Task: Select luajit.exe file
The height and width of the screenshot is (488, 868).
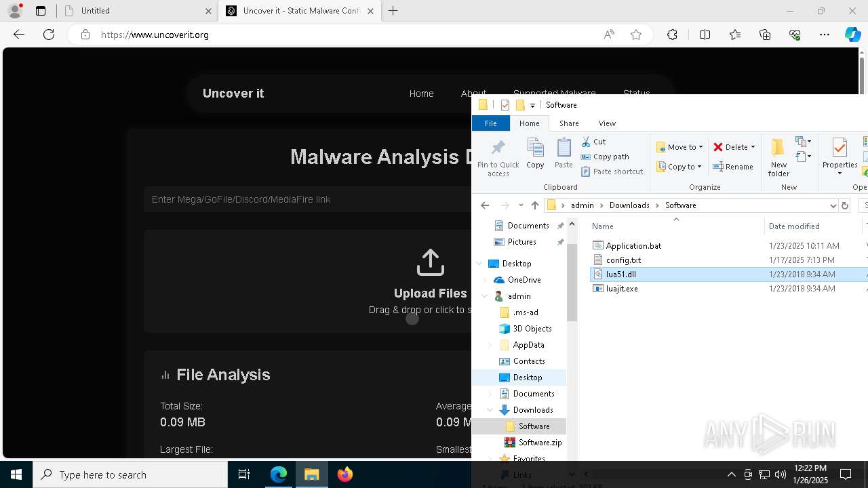Action: click(x=622, y=289)
